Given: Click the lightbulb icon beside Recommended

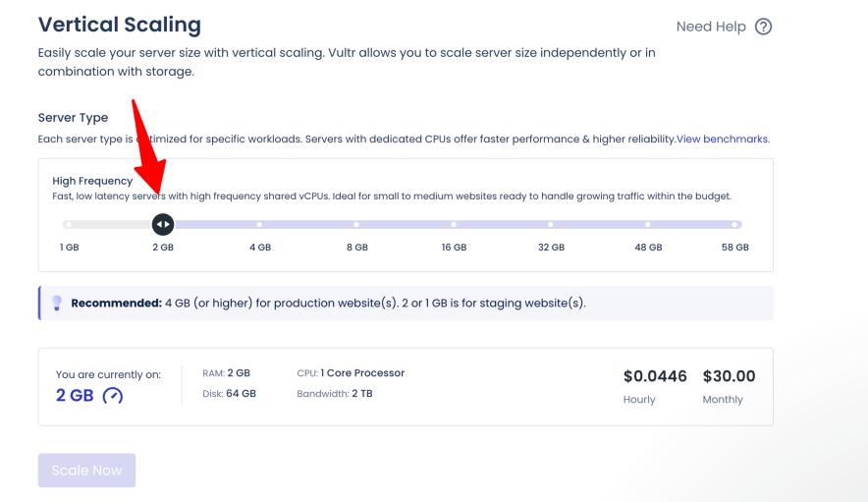Looking at the screenshot, I should click(57, 304).
